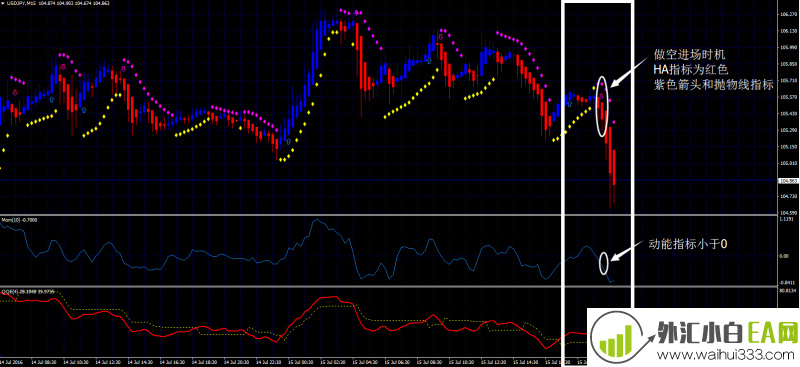Click the 105.850 price scale label
The width and height of the screenshot is (800, 367).
click(x=789, y=64)
